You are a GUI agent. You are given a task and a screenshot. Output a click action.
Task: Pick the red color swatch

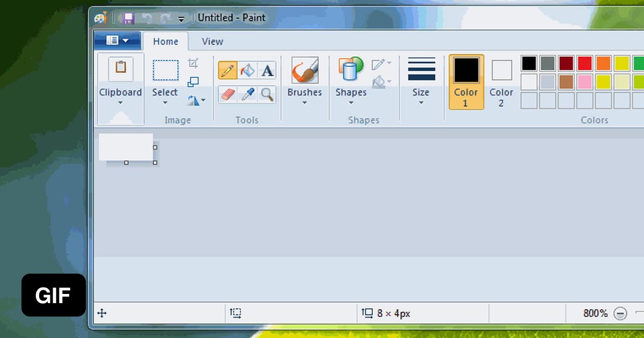pos(585,63)
